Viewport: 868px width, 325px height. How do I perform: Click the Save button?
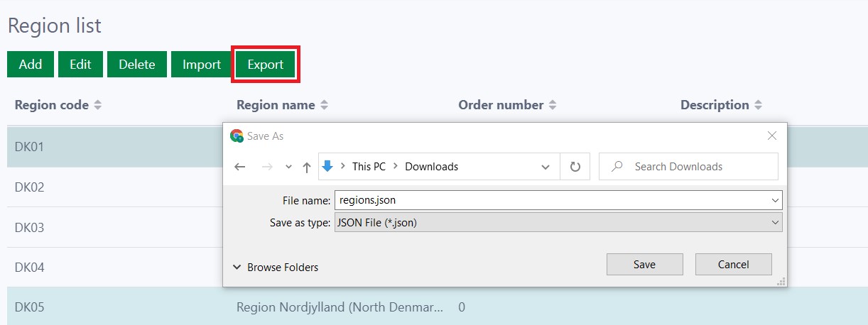click(x=644, y=265)
